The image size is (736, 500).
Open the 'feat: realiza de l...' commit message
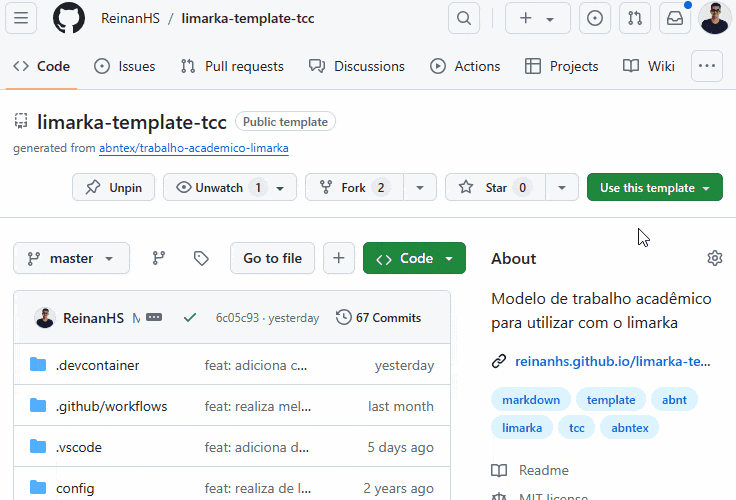[x=258, y=488]
